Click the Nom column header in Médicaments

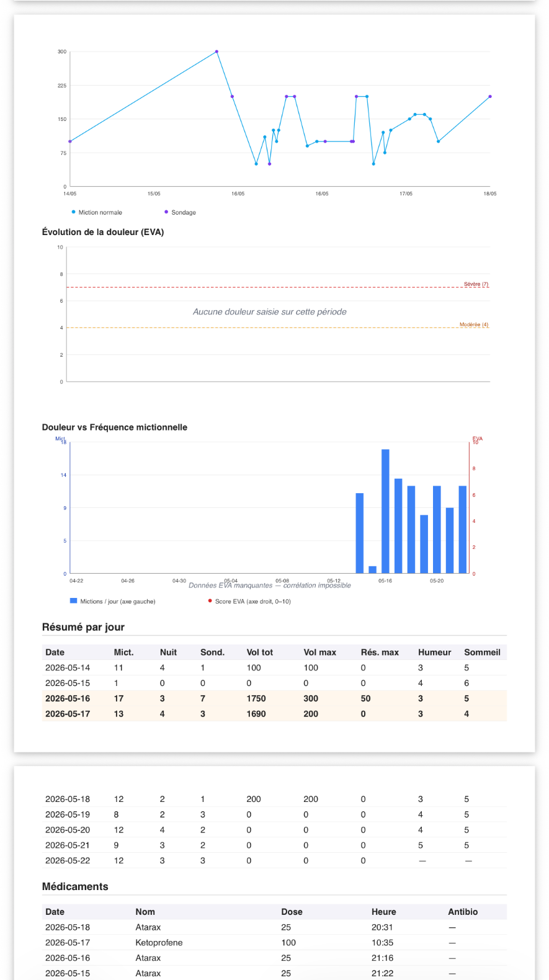click(145, 912)
